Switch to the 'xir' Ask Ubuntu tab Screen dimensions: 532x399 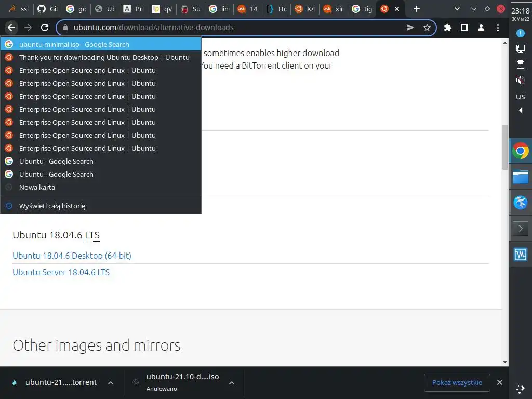(333, 9)
